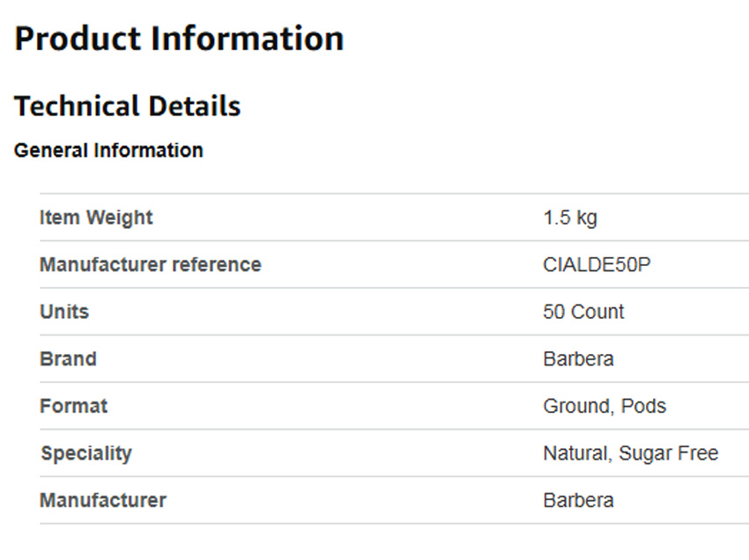
Task: Select the Units row label
Action: [64, 312]
